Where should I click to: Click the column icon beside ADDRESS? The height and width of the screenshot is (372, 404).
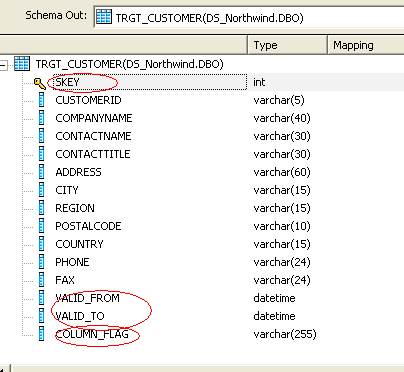(x=42, y=172)
